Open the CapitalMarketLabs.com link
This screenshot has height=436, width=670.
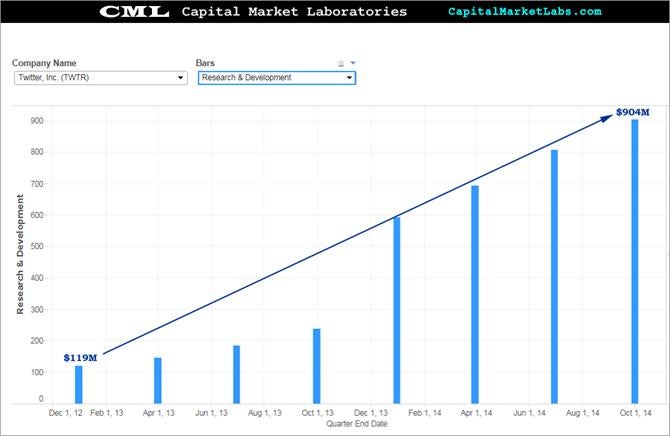[x=525, y=12]
